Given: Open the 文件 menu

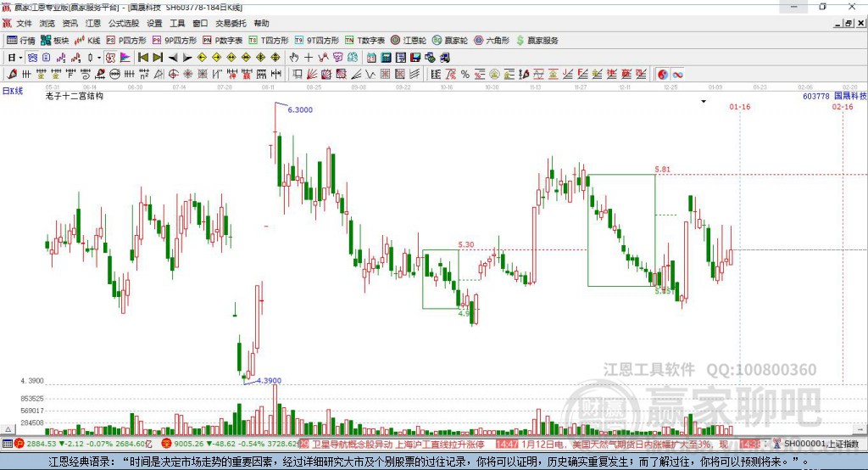Looking at the screenshot, I should (x=25, y=23).
